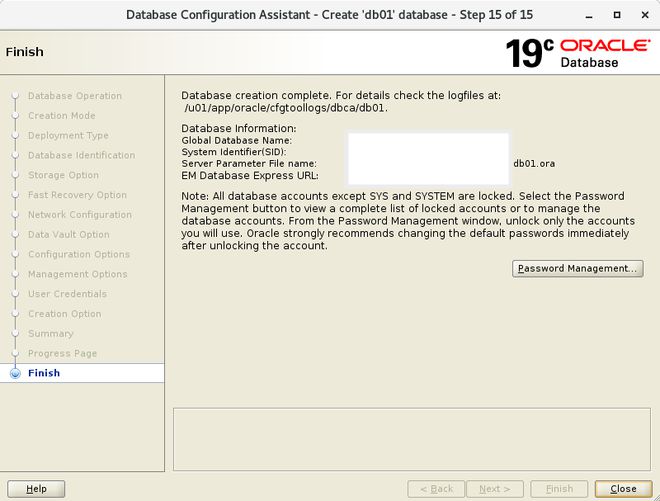Maximize the Database Configuration Assistant window
660x501 pixels.
(617, 15)
